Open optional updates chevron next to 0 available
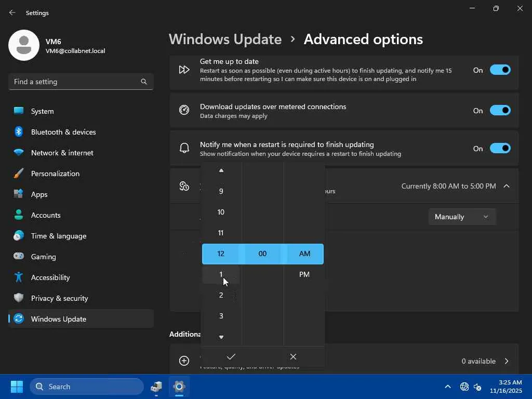 [507, 361]
